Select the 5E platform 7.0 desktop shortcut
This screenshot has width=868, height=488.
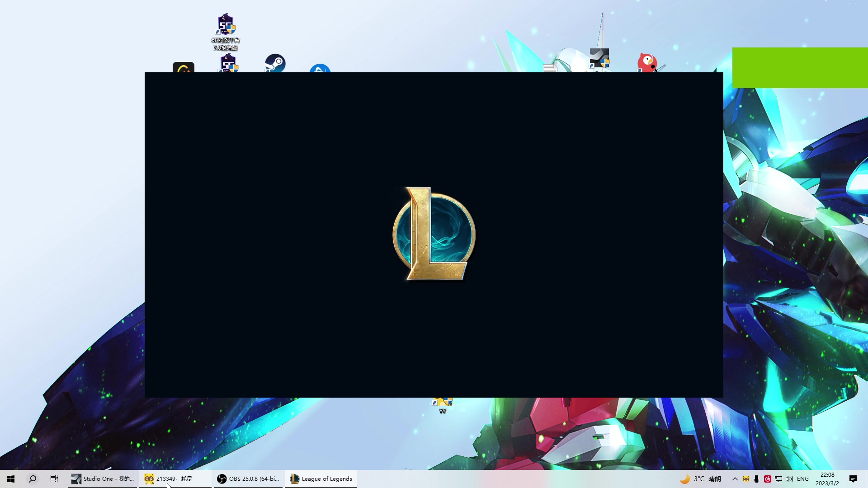click(x=226, y=32)
